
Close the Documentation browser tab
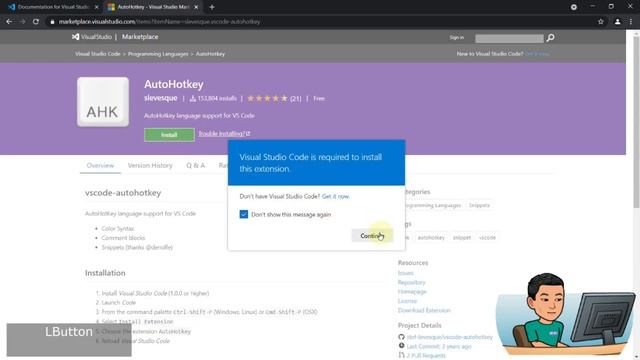[x=96, y=7]
